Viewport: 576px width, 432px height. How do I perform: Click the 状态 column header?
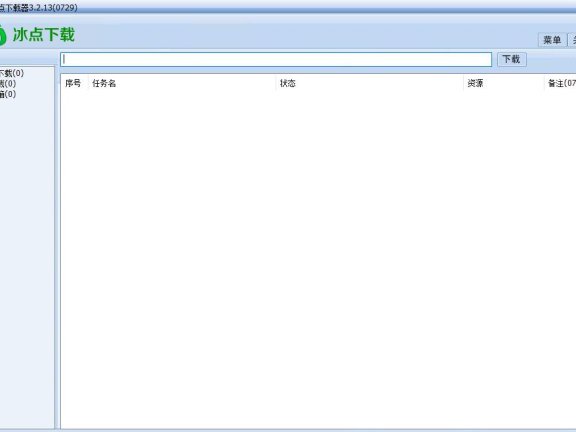369,83
